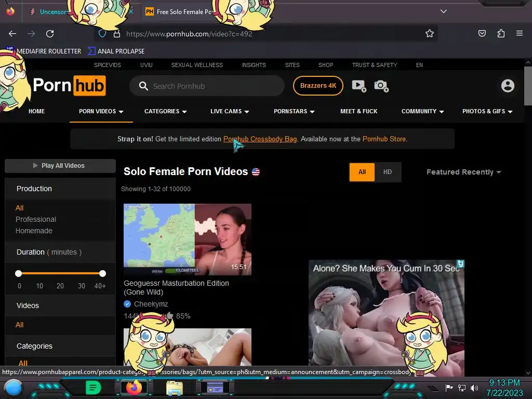
Task: Go back with the browser back arrow
Action: click(12, 34)
